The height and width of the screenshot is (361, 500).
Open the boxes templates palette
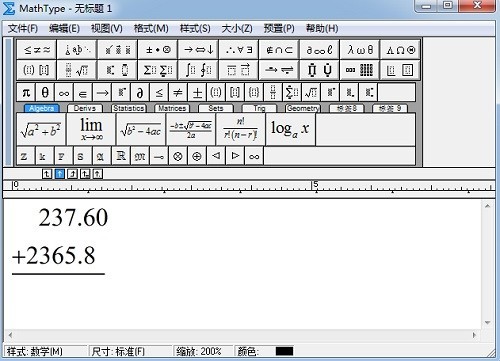[400, 70]
